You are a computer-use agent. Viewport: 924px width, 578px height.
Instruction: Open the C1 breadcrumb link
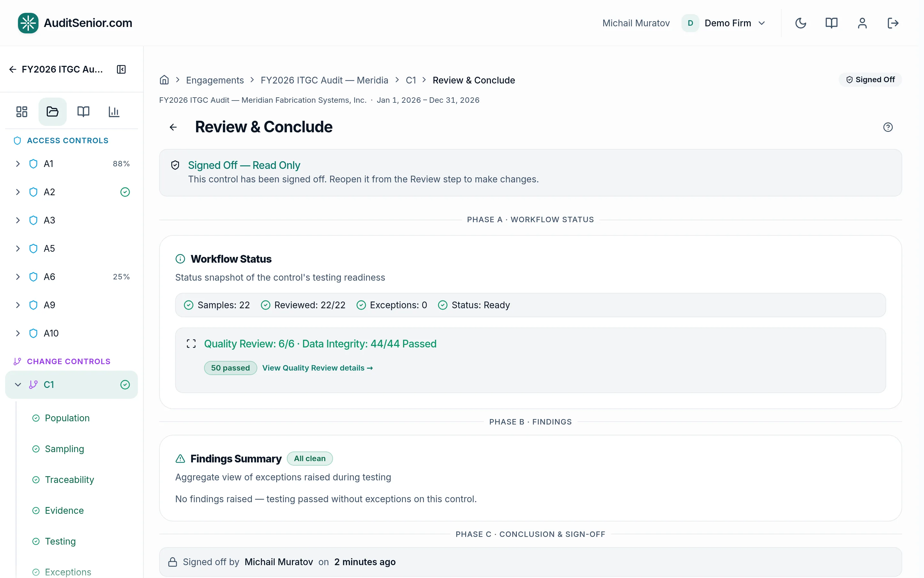tap(411, 80)
